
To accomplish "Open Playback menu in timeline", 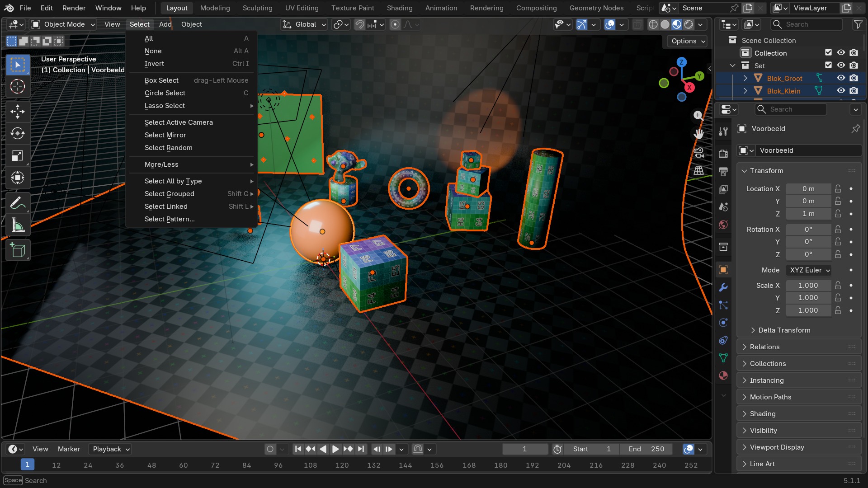I will pos(110,449).
